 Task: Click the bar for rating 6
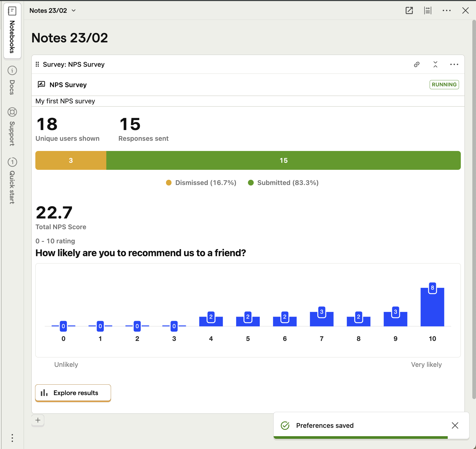tap(285, 322)
